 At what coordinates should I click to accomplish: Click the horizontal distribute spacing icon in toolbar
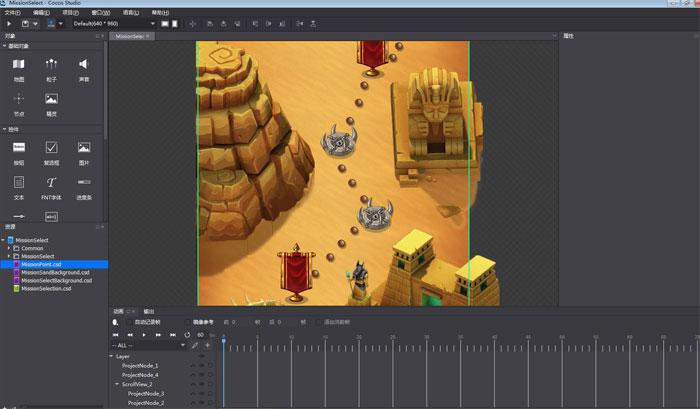pos(300,24)
